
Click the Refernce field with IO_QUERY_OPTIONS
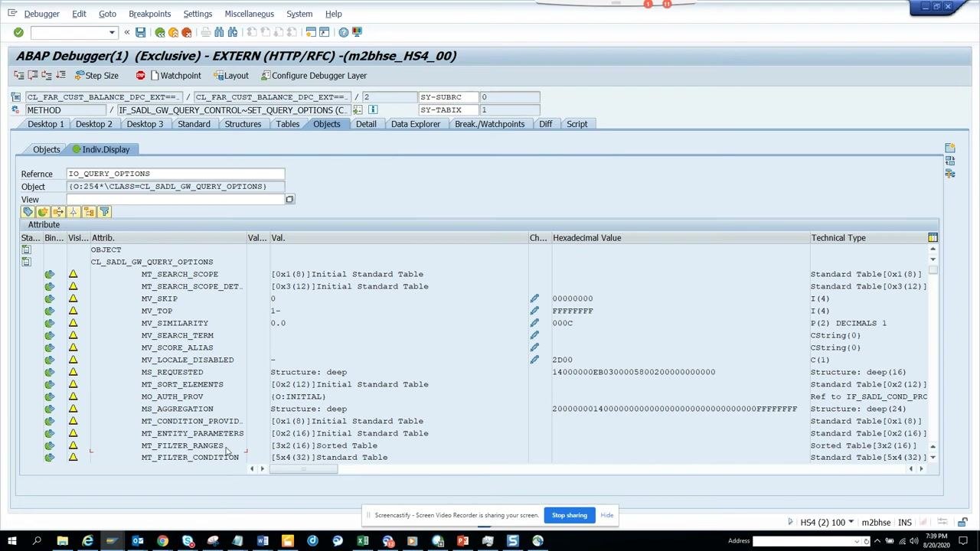(175, 174)
